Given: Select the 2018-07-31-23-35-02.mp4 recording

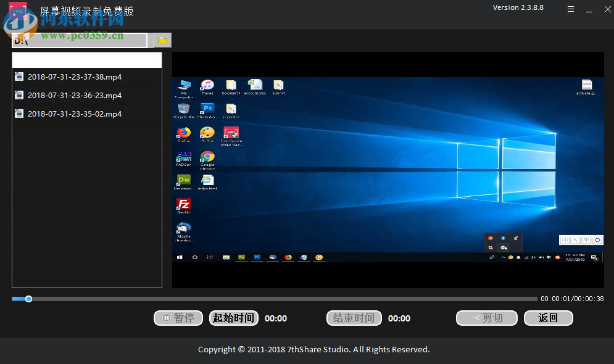Looking at the screenshot, I should point(74,114).
